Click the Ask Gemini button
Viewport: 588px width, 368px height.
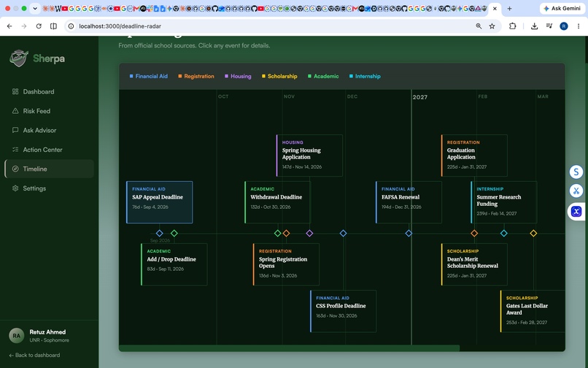pyautogui.click(x=562, y=8)
